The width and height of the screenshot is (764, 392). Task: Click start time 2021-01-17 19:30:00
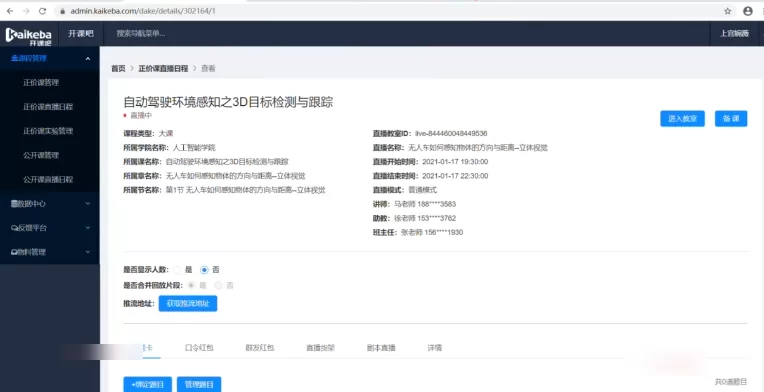point(455,162)
